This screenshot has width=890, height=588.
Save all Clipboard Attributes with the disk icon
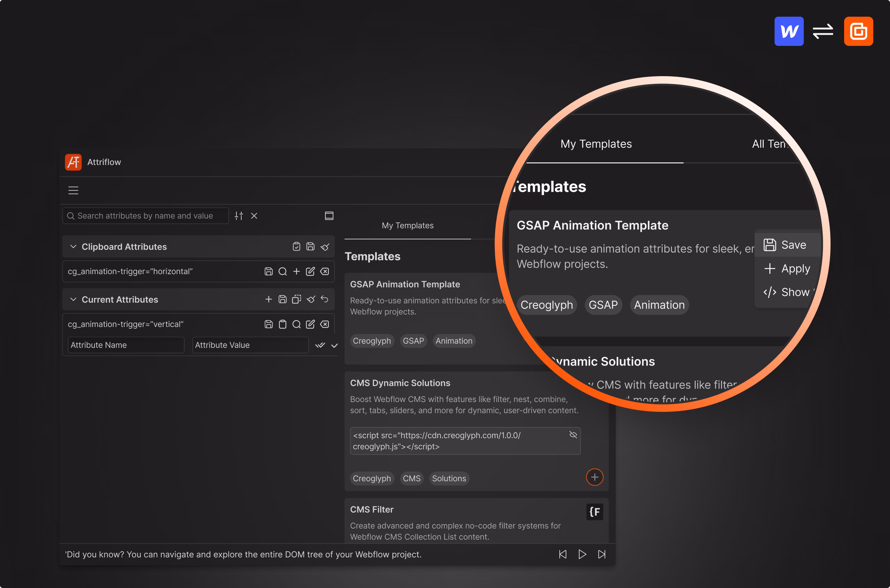click(x=310, y=246)
